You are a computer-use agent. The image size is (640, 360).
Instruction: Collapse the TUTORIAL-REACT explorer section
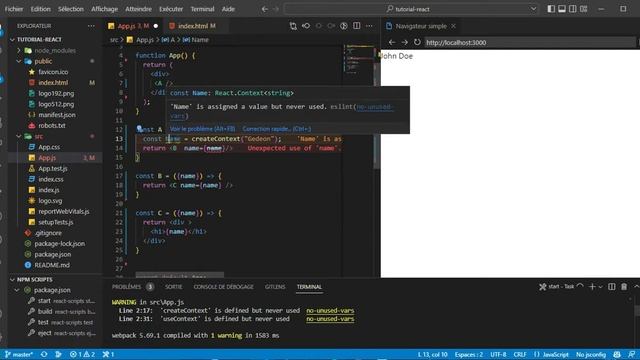point(39,40)
